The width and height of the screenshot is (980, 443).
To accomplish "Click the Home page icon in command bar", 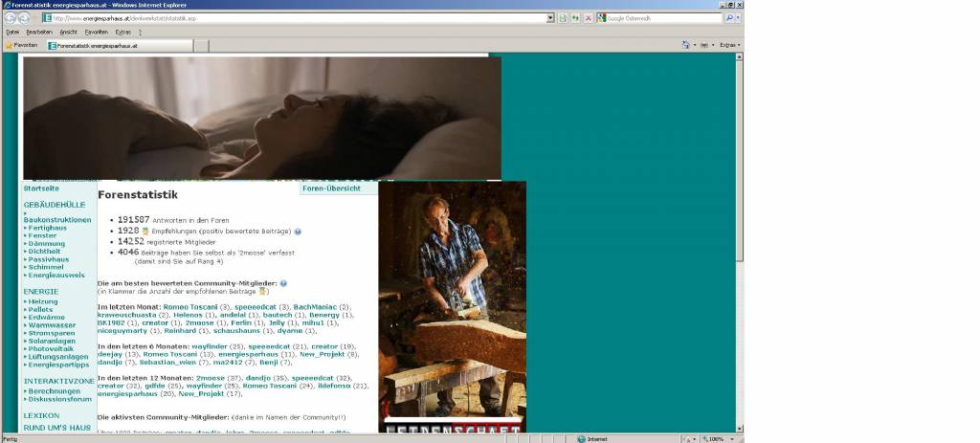I will (685, 45).
